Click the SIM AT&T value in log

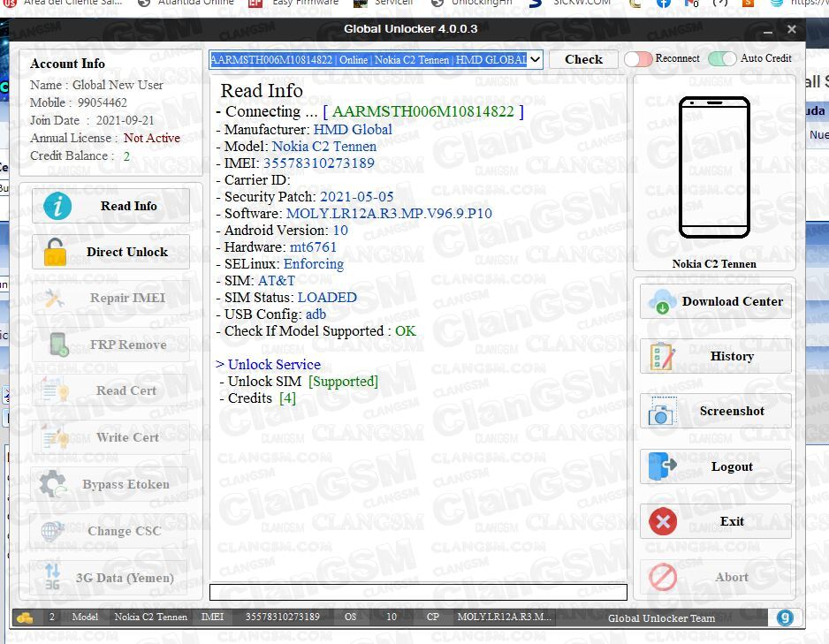tap(276, 281)
